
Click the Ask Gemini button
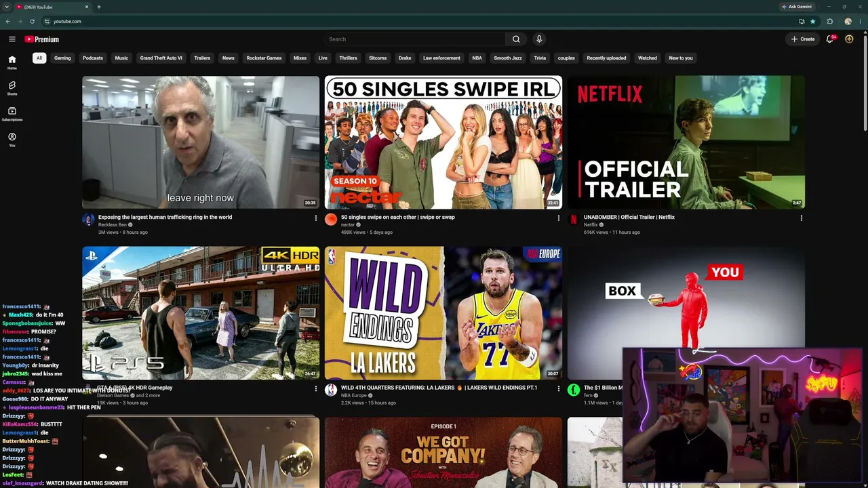797,7
